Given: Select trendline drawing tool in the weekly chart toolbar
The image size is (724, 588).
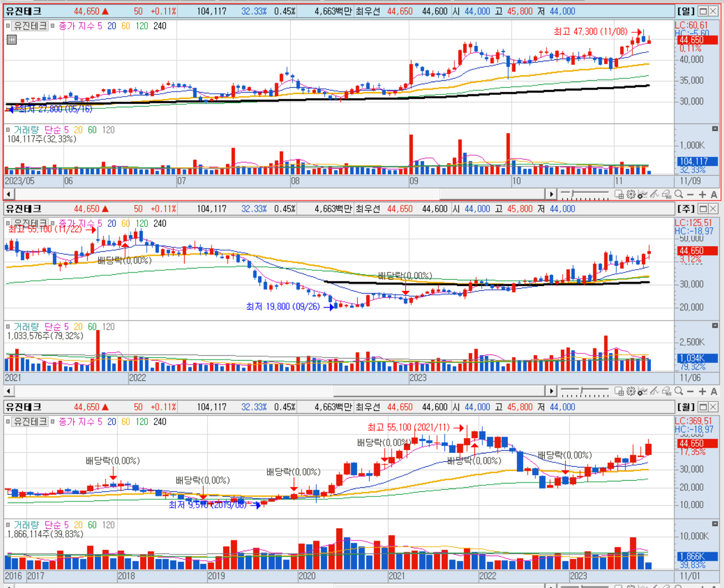Looking at the screenshot, I should [x=654, y=391].
